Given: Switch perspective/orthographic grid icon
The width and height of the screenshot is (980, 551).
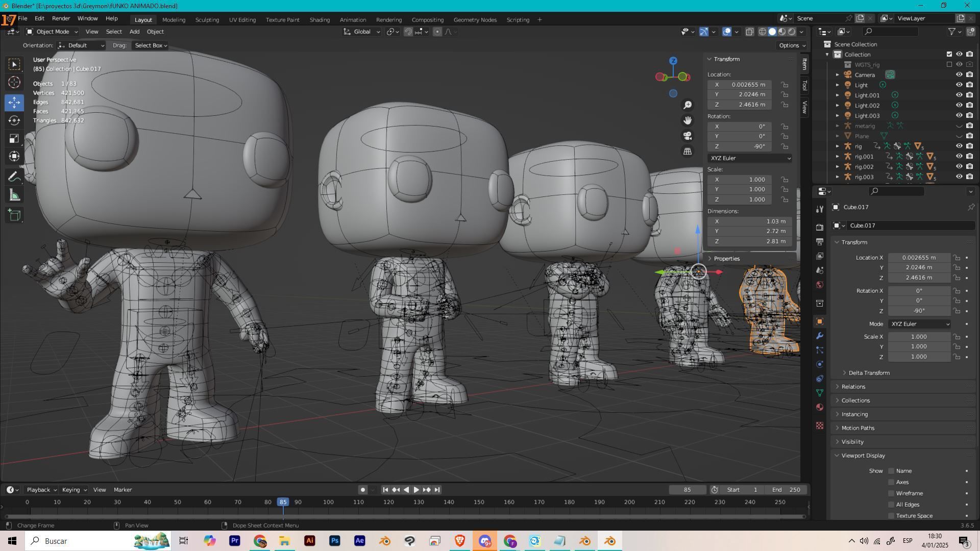Looking at the screenshot, I should 688,151.
